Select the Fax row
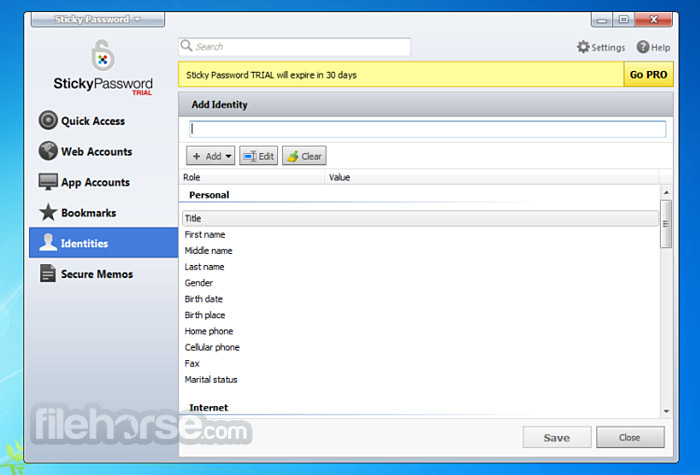Image resolution: width=700 pixels, height=475 pixels. point(420,363)
